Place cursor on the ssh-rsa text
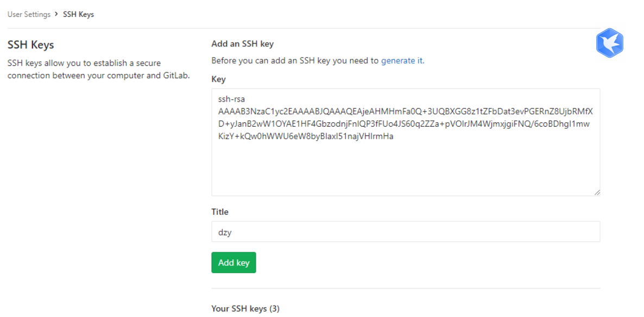Image resolution: width=644 pixels, height=317 pixels. tap(229, 100)
